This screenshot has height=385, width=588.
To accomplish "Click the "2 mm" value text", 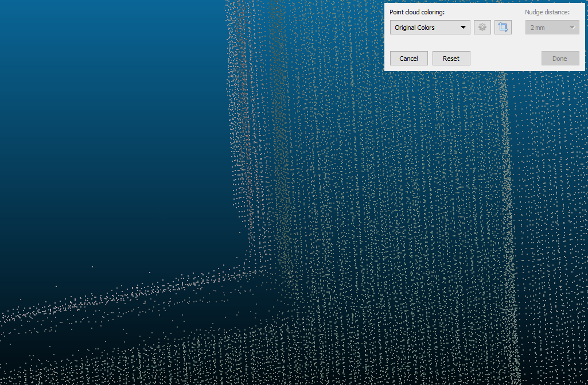I will pyautogui.click(x=538, y=28).
